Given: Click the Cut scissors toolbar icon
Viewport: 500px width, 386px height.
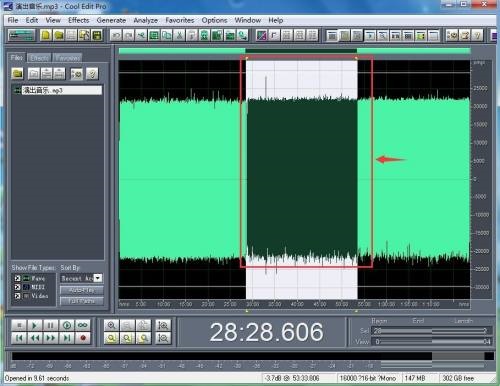Looking at the screenshot, I should pos(179,35).
